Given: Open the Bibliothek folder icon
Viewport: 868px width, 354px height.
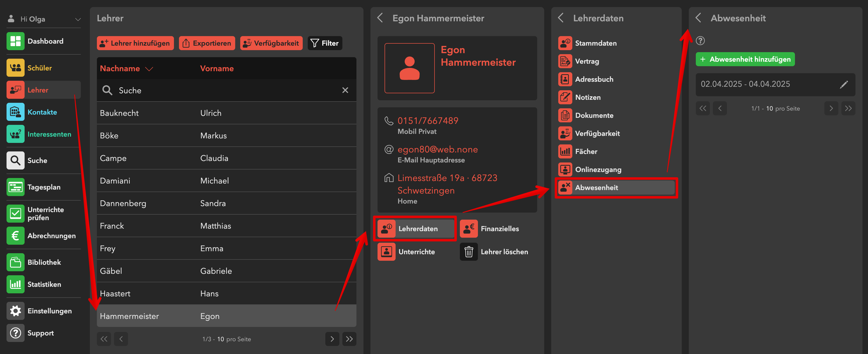Looking at the screenshot, I should point(15,262).
